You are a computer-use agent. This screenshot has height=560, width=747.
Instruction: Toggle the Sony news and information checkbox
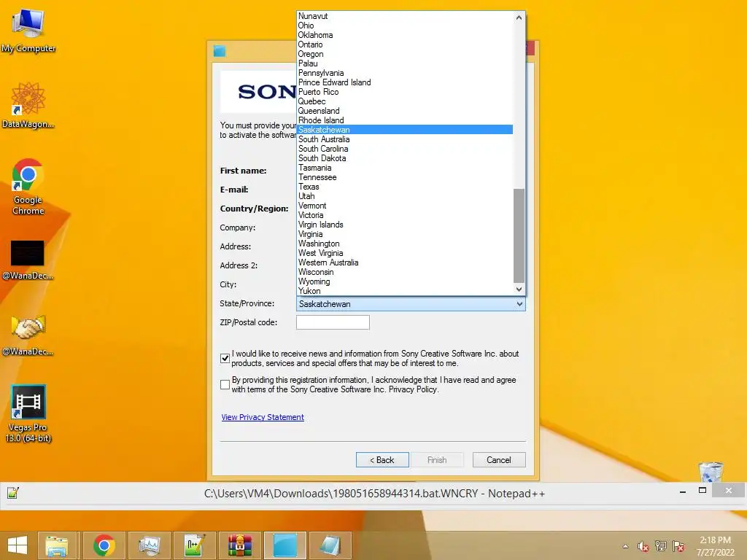click(225, 358)
